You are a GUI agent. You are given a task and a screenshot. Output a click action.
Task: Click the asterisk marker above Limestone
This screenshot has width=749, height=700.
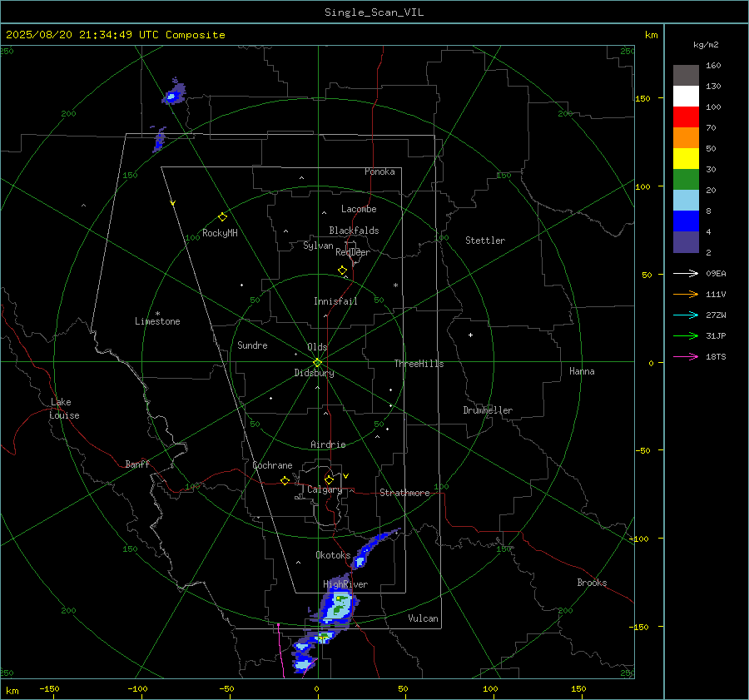pos(157,314)
